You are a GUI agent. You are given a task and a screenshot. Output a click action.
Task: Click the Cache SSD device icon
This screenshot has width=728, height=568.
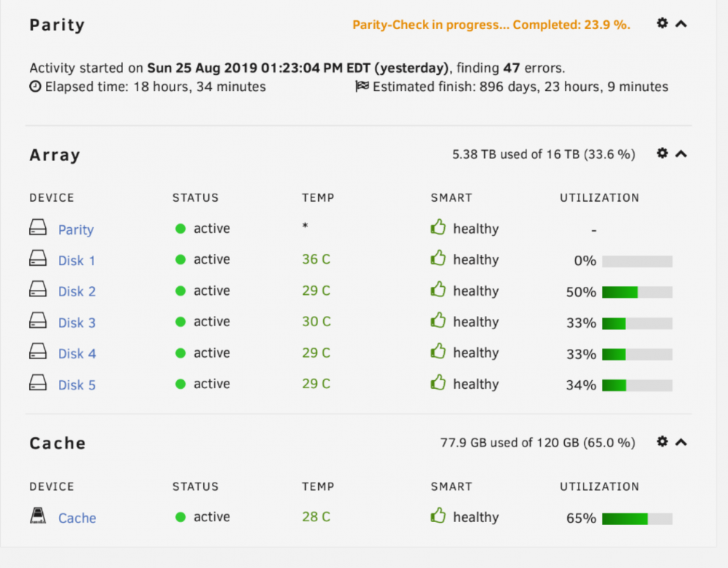(x=38, y=516)
